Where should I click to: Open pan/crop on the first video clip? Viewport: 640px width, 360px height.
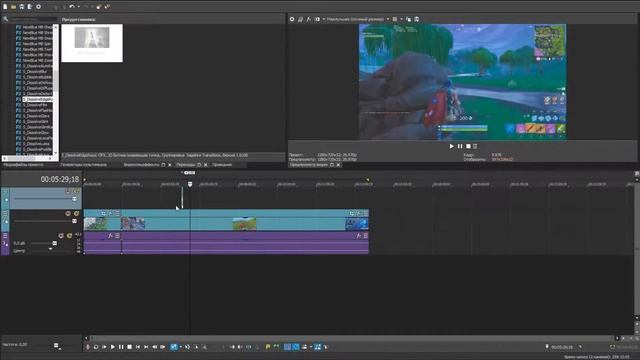click(x=103, y=213)
